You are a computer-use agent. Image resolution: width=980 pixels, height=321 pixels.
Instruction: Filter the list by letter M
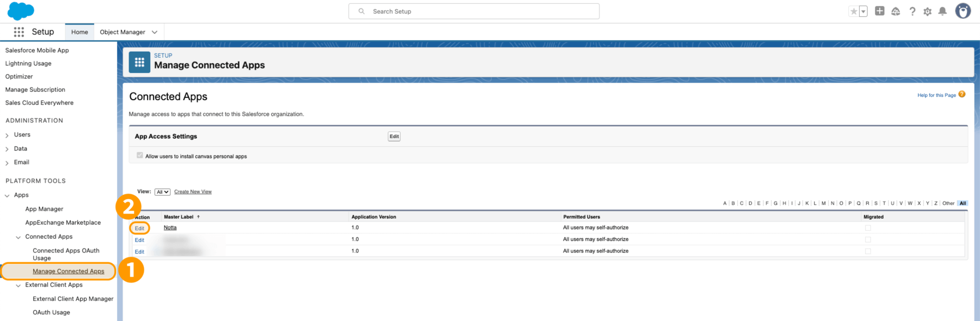click(x=824, y=203)
